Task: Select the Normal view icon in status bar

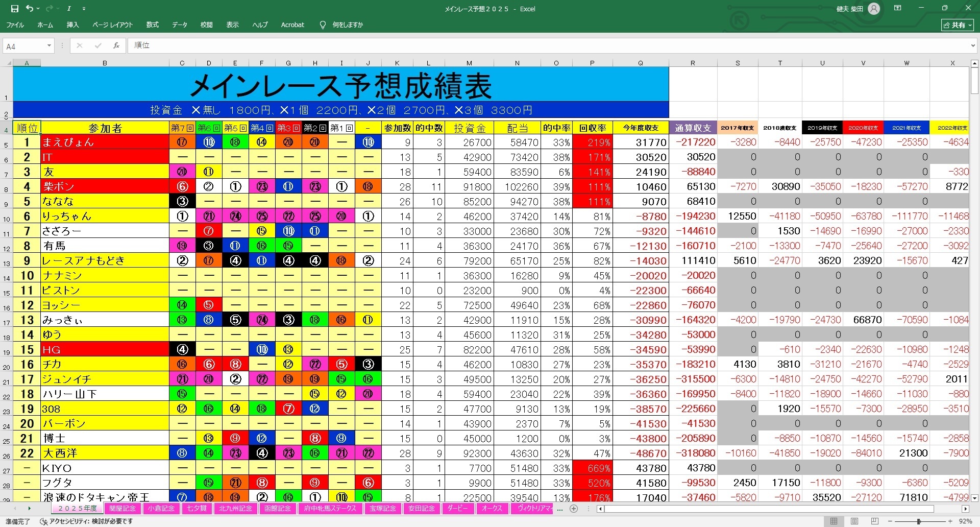Action: (834, 521)
